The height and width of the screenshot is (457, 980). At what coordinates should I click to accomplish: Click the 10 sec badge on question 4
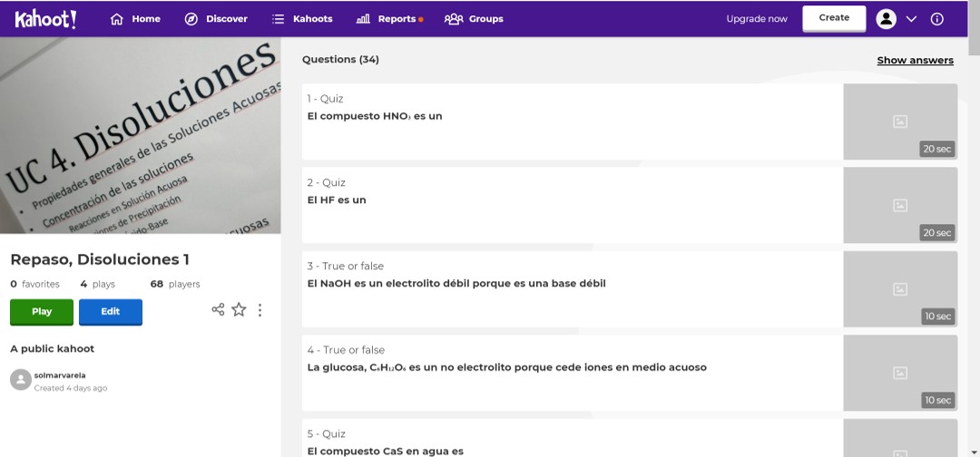pos(938,400)
